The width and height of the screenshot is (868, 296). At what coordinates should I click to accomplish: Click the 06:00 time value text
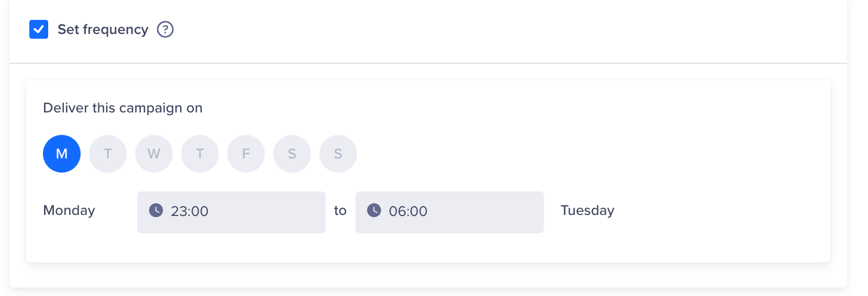point(408,211)
